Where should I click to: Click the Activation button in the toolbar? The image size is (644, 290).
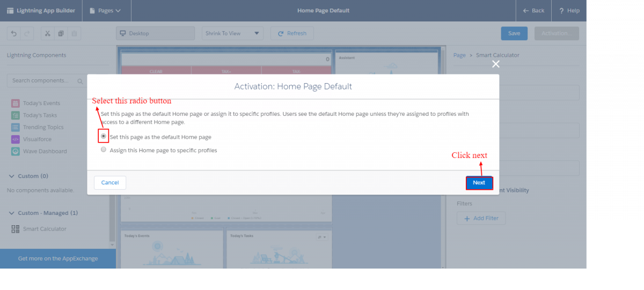point(557,33)
